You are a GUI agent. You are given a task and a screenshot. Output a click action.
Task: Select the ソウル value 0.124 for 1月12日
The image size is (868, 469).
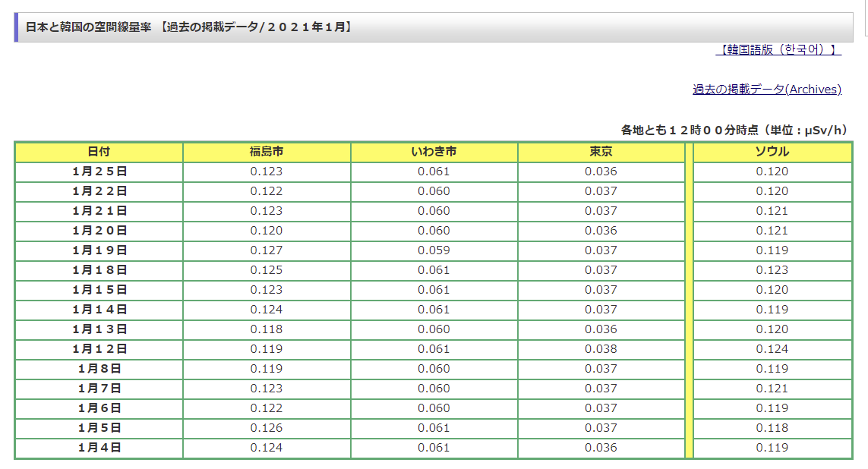pyautogui.click(x=772, y=349)
